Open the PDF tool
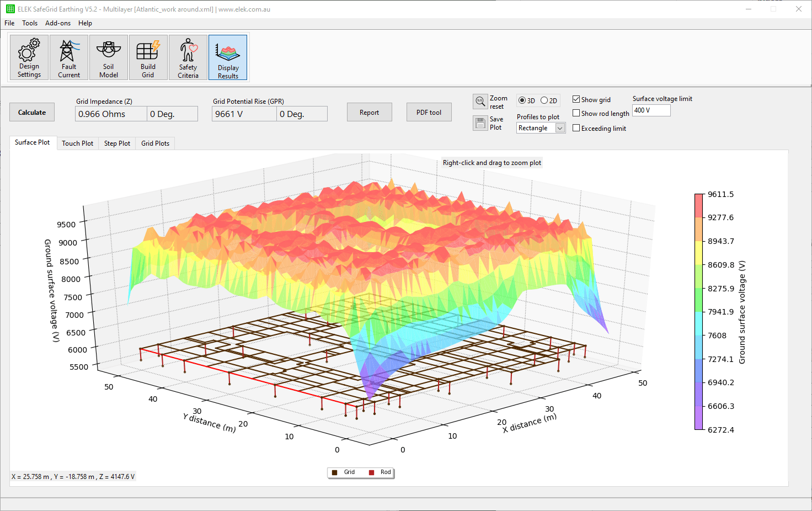This screenshot has width=812, height=511. pos(429,112)
